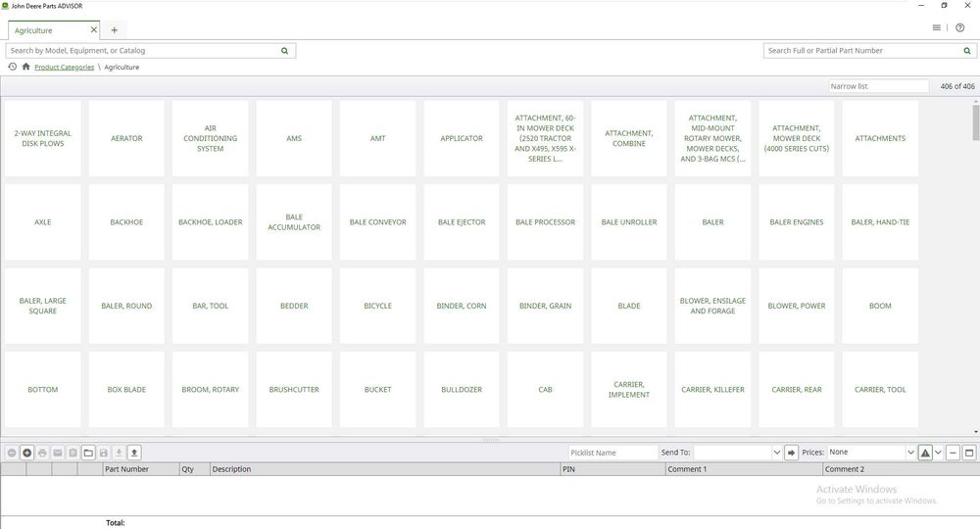Open the BLOWER, ENSILAGE AND FORAGE tile
980x529 pixels.
click(712, 306)
